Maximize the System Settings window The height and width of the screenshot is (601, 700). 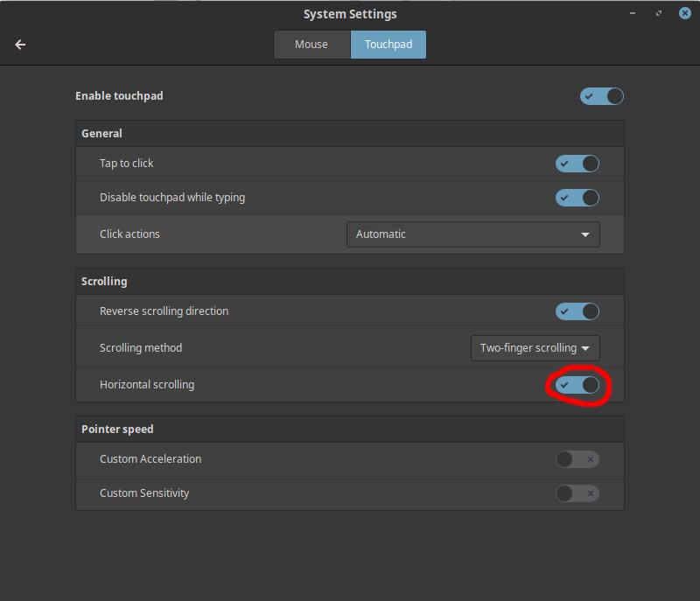659,13
